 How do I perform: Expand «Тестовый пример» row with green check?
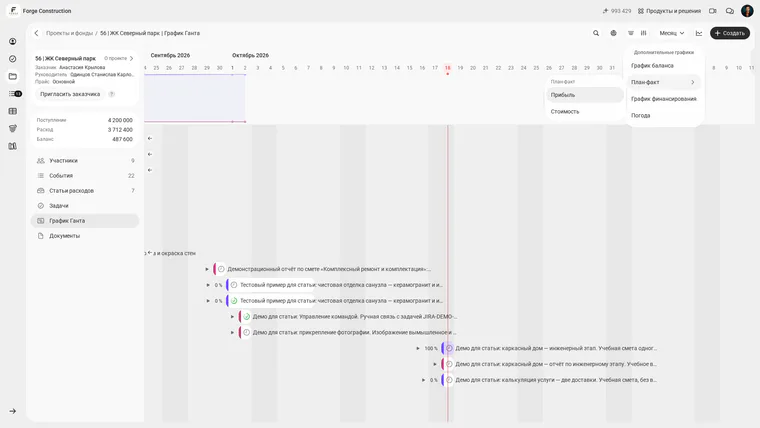tap(208, 301)
